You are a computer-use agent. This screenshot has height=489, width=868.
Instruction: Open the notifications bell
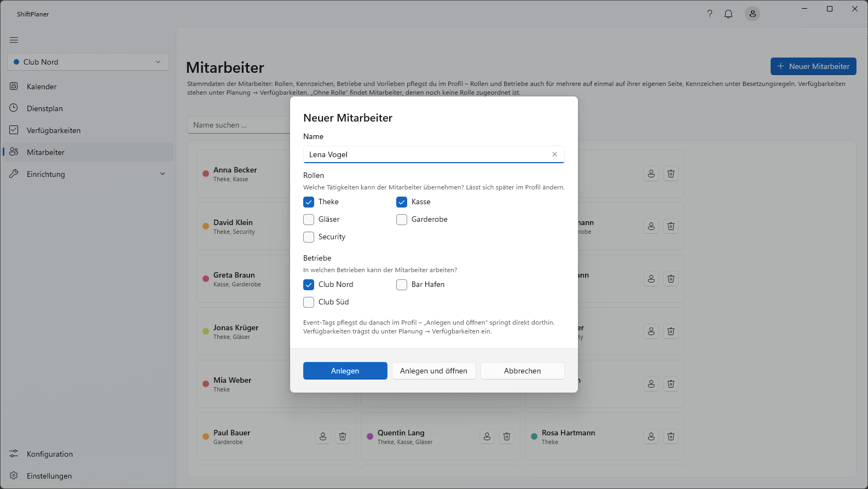(x=728, y=14)
